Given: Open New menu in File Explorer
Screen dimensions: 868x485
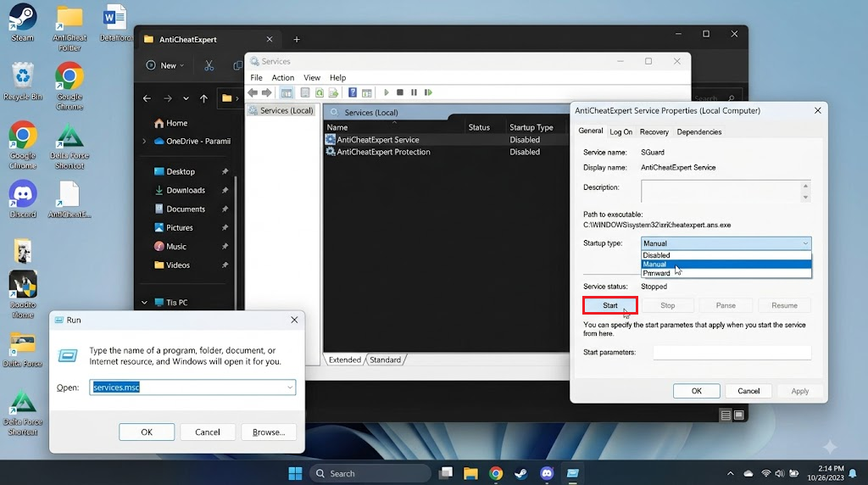Looking at the screenshot, I should coord(165,65).
